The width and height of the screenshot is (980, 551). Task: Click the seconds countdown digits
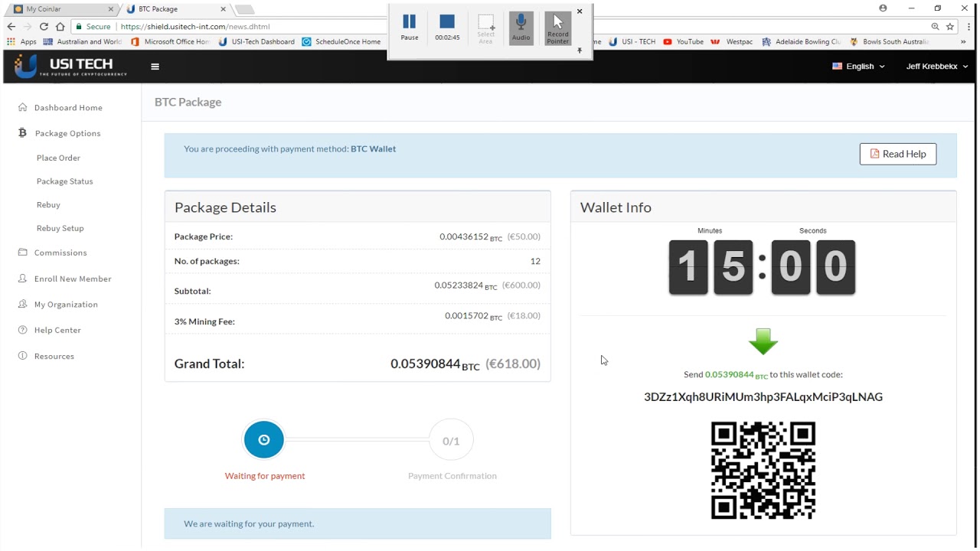coord(813,267)
